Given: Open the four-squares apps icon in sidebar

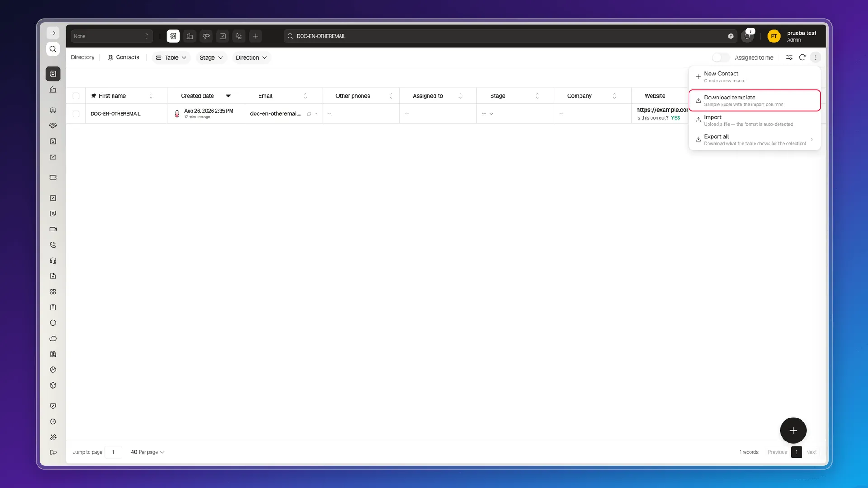Looking at the screenshot, I should tap(53, 292).
